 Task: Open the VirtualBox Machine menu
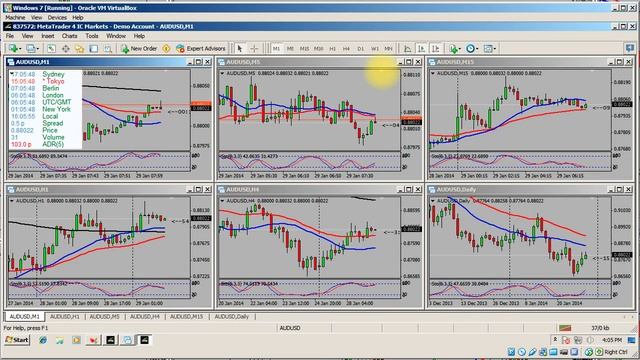click(15, 18)
